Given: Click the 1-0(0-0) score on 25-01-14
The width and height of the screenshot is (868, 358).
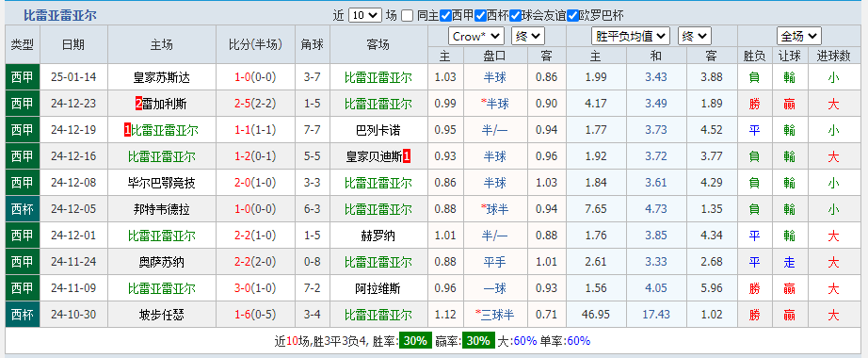Looking at the screenshot, I should (x=255, y=77).
